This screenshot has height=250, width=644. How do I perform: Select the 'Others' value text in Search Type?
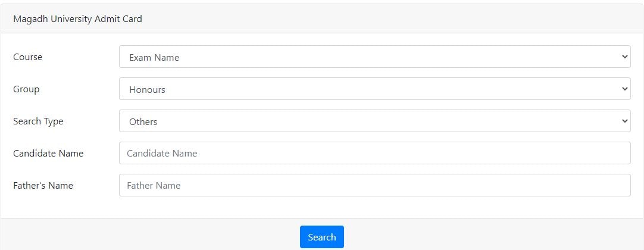pos(143,122)
